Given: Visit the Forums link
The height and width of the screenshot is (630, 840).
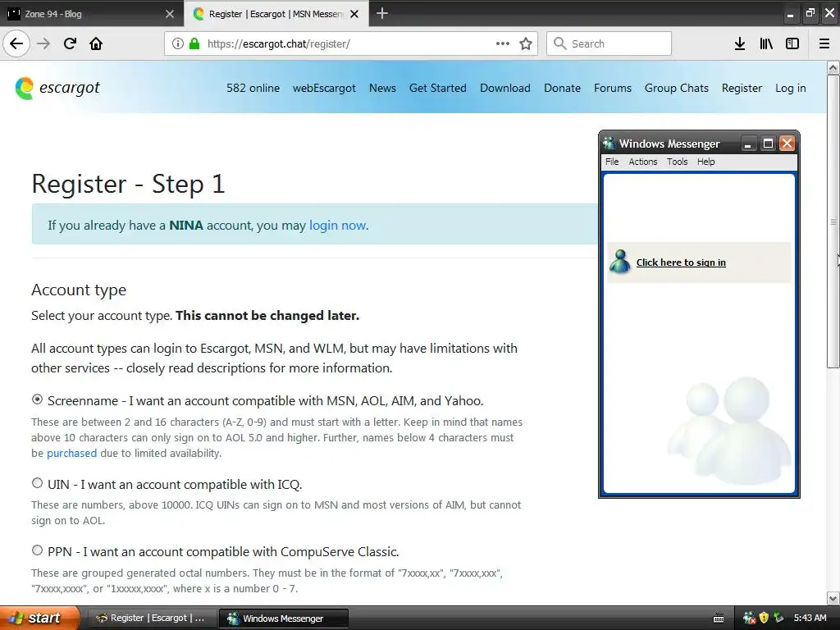Looking at the screenshot, I should pyautogui.click(x=612, y=88).
